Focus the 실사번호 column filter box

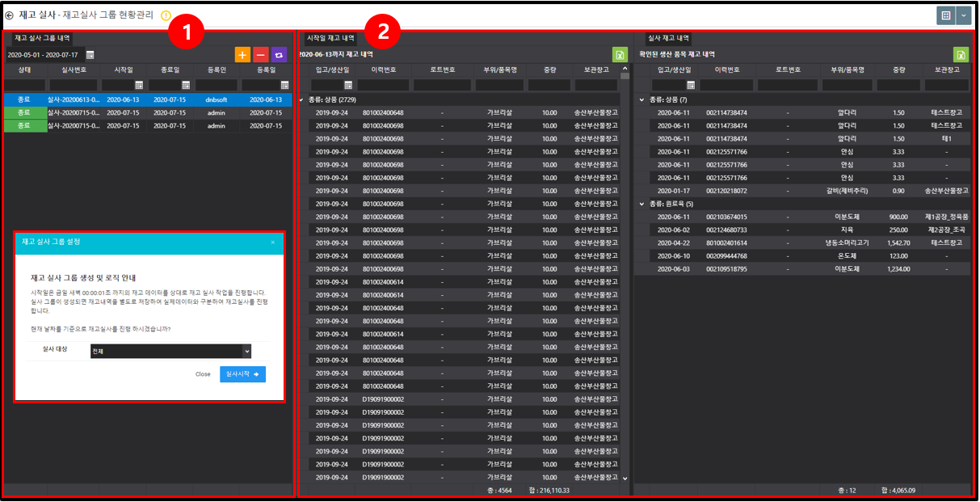click(74, 85)
